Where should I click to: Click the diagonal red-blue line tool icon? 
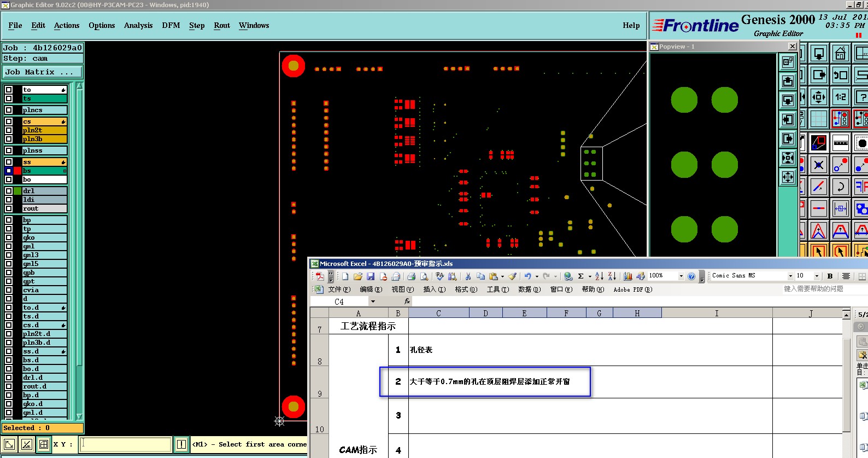819,187
